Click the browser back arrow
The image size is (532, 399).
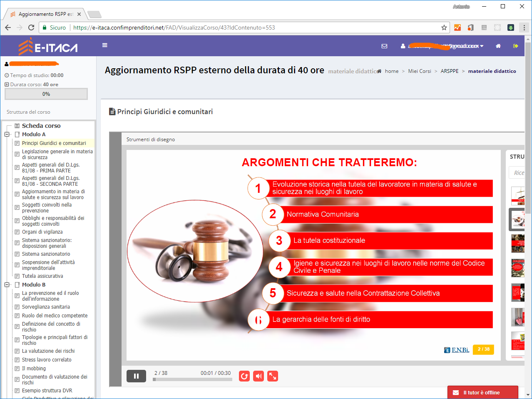click(8, 27)
